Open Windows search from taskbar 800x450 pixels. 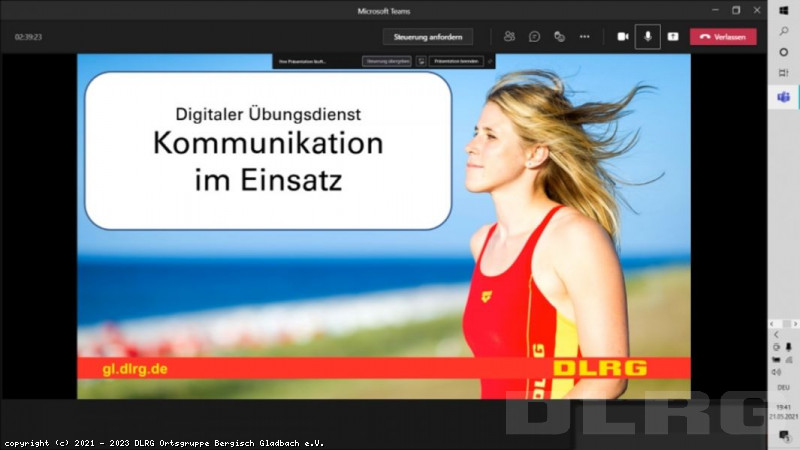(784, 31)
